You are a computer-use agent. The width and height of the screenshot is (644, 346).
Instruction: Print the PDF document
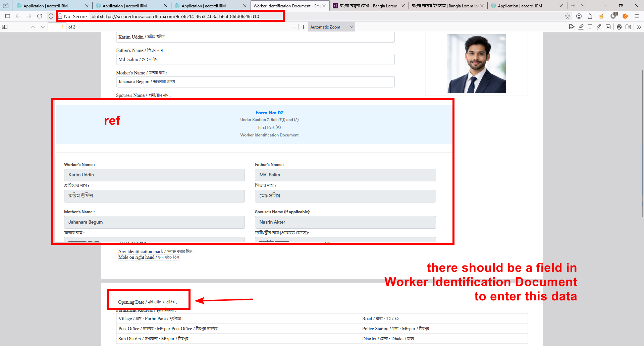click(619, 27)
